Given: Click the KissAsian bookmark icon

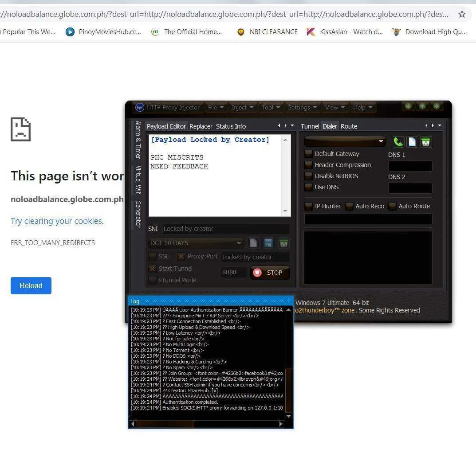Looking at the screenshot, I should coord(311,32).
